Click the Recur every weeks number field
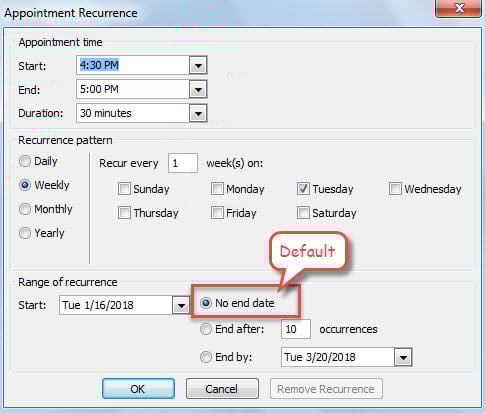Image resolution: width=485 pixels, height=413 pixels. tap(183, 163)
